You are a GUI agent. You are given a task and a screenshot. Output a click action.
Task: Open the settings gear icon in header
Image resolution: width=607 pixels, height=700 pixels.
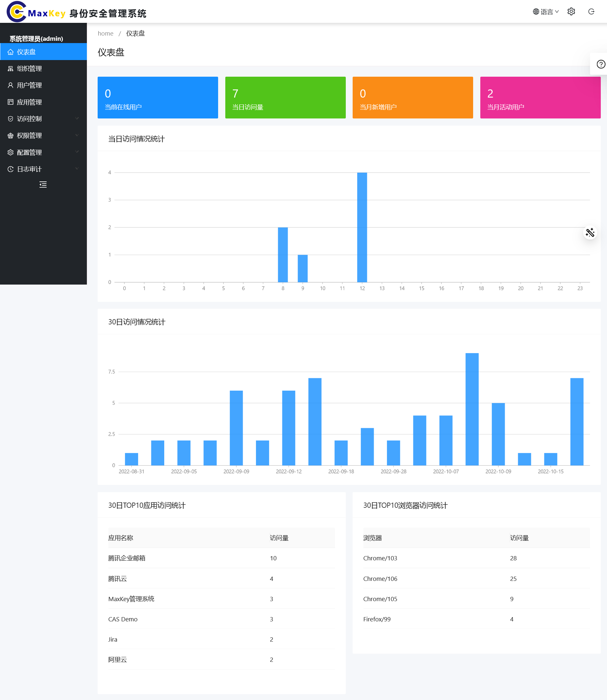click(571, 11)
